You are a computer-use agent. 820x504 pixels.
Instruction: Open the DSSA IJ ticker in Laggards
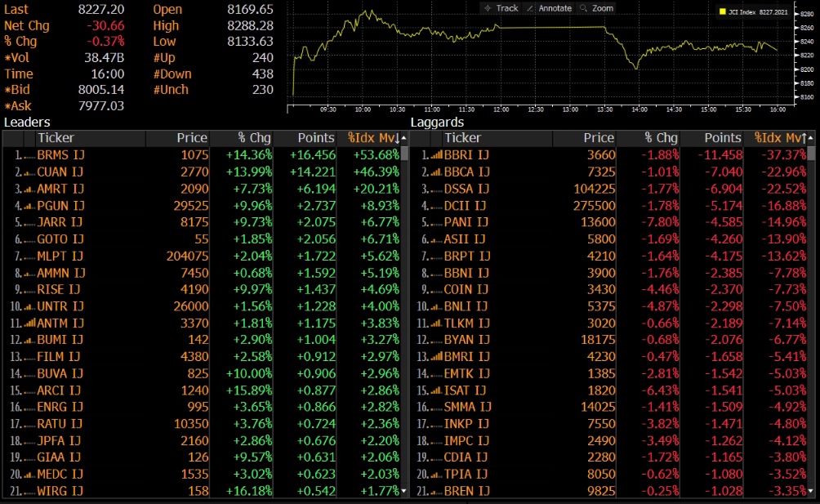466,189
